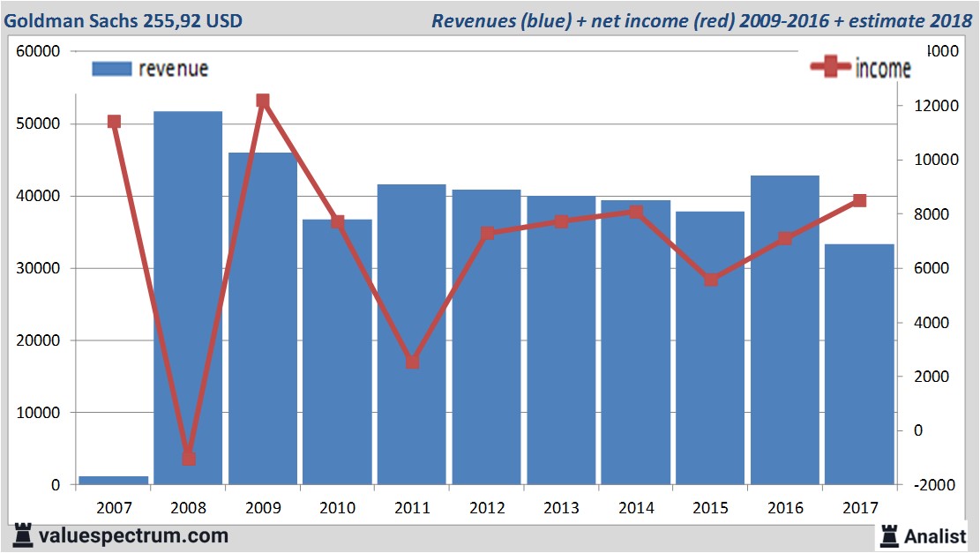Click the 2014 x-axis label
The height and width of the screenshot is (553, 980).
pyautogui.click(x=636, y=507)
